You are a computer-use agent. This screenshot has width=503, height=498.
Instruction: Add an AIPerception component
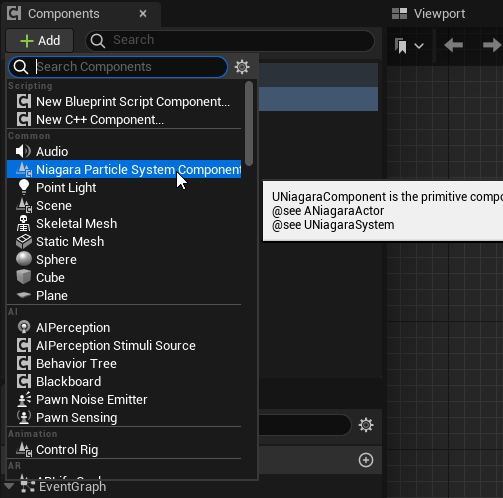pos(124,328)
